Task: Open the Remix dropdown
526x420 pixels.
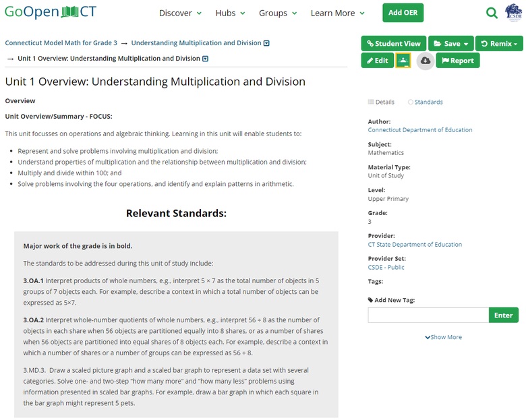Action: point(499,44)
